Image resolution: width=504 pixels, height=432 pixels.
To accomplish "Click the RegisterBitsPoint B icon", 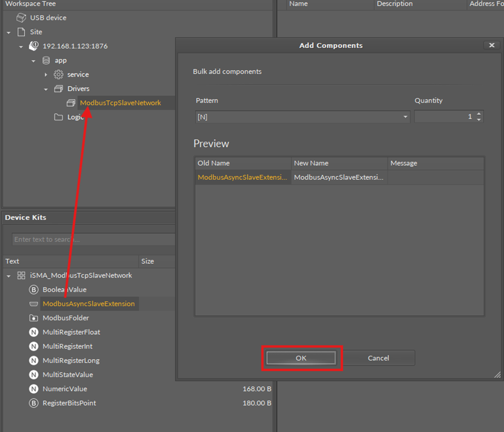I will [x=34, y=403].
